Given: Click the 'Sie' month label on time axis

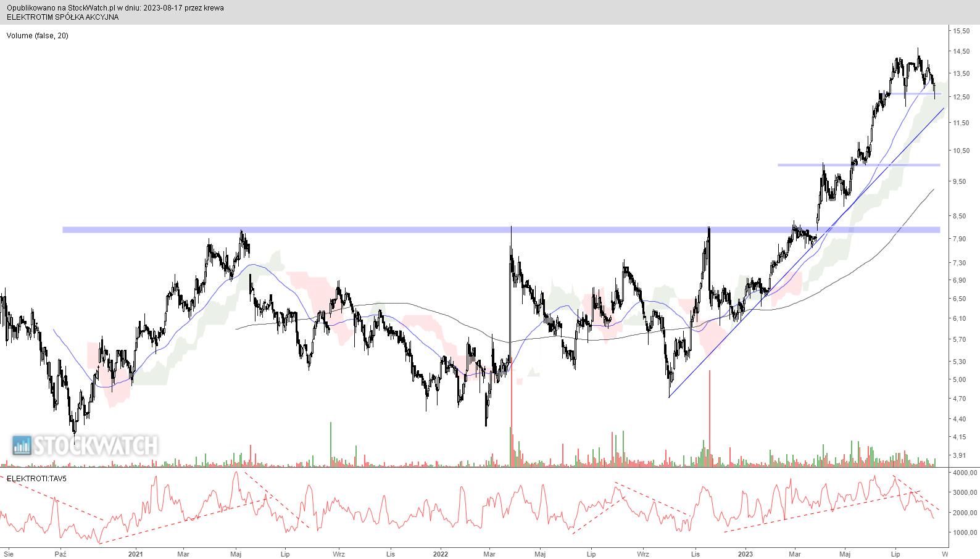Looking at the screenshot, I should pyautogui.click(x=9, y=553).
